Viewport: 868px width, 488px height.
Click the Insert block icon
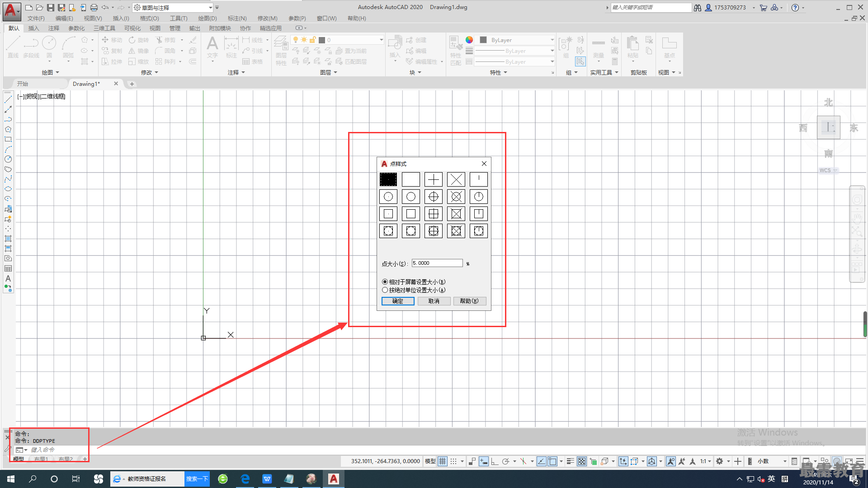pyautogui.click(x=395, y=47)
